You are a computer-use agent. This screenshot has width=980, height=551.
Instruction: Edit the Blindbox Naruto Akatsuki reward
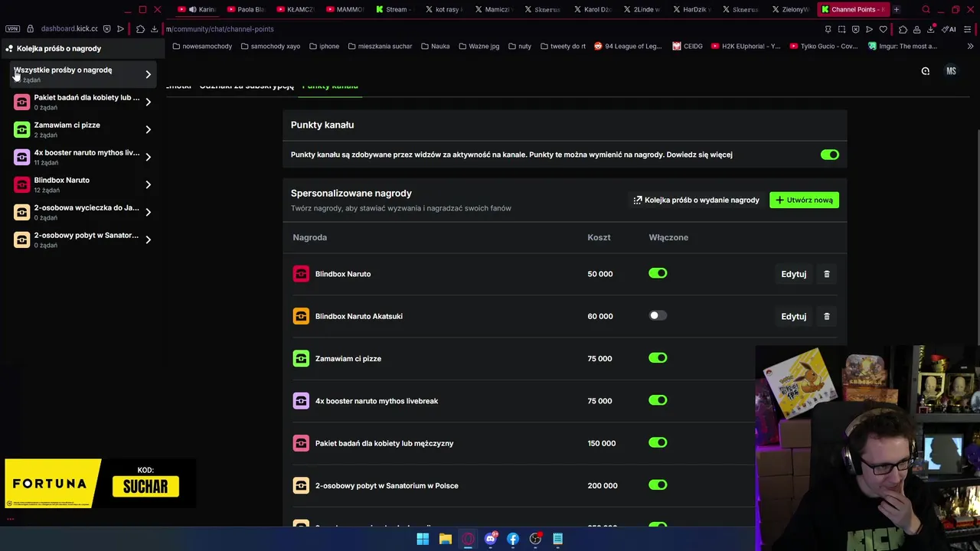(x=793, y=316)
